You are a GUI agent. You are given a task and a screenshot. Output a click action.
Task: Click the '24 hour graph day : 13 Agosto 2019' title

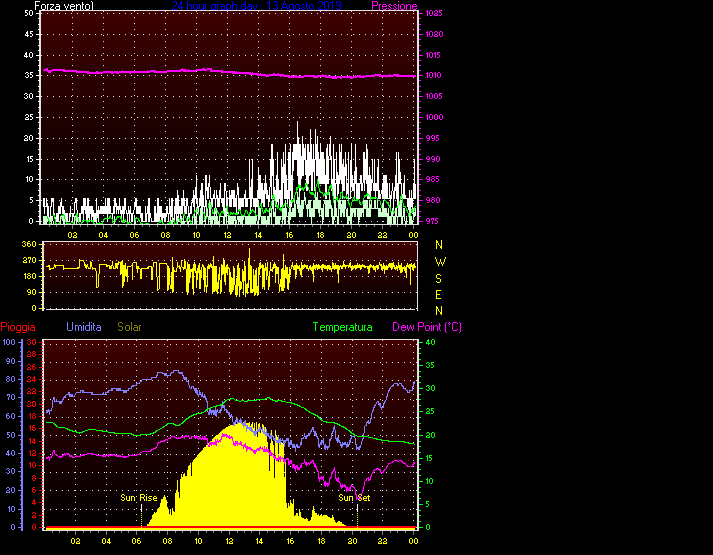point(256,5)
